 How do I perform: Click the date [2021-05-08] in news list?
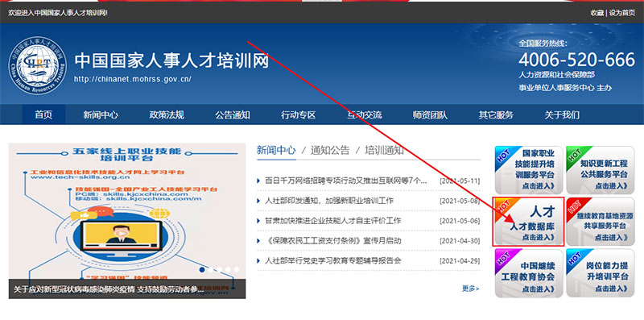tap(460, 202)
